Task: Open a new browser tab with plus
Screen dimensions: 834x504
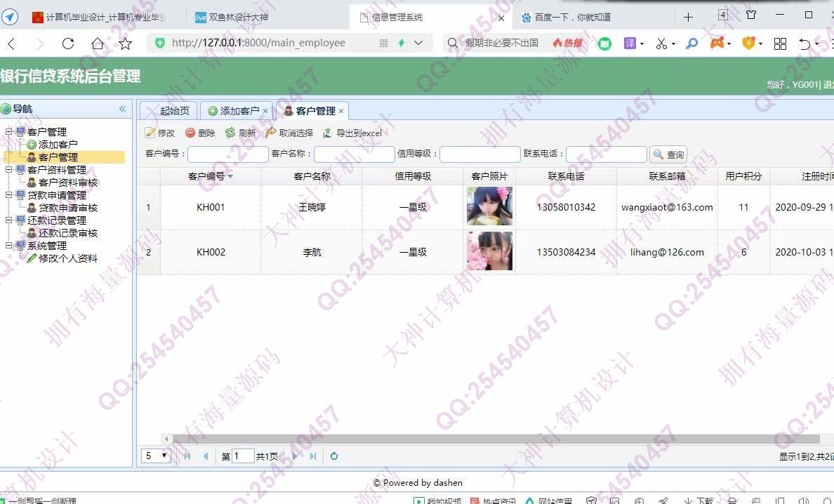Action: [x=688, y=18]
